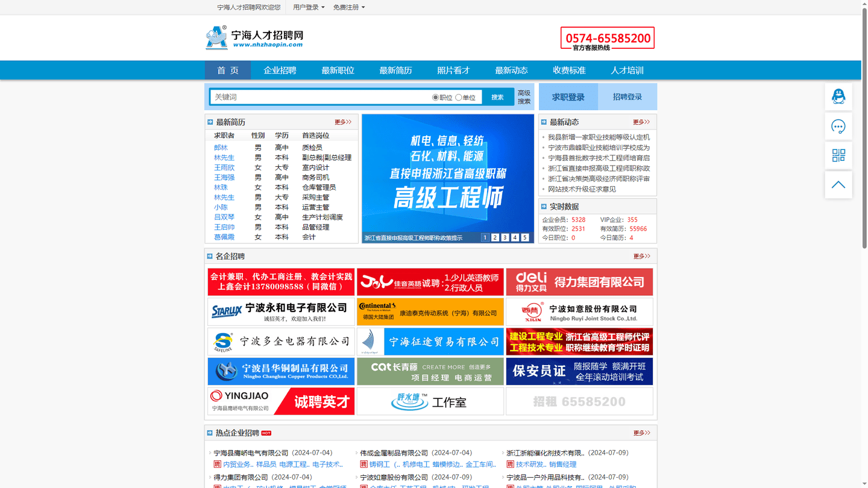868x488 pixels.
Task: Open 保安员证 training banner
Action: pos(579,371)
